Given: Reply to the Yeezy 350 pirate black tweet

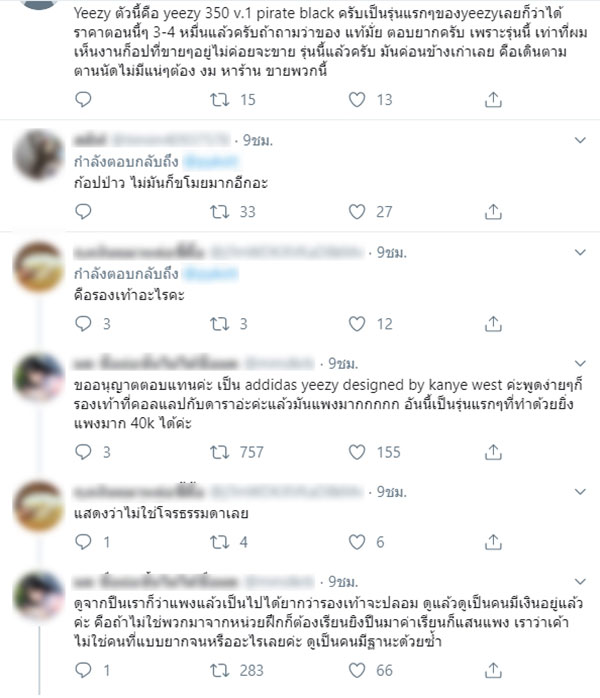Looking at the screenshot, I should [x=83, y=99].
